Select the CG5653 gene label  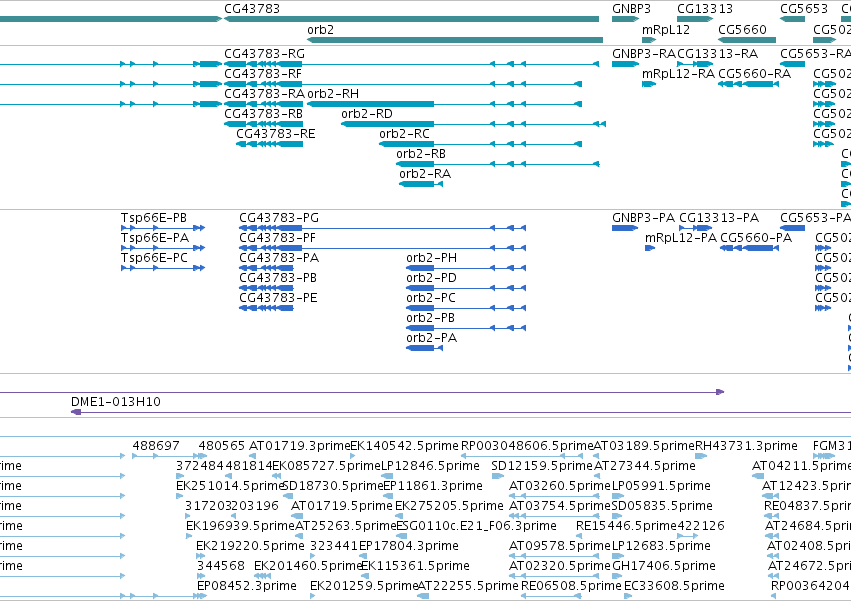pos(804,9)
